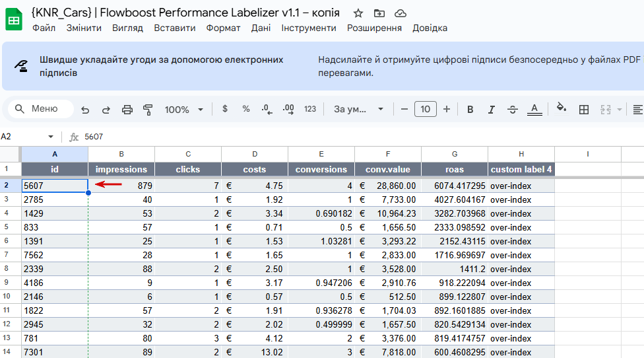Click the font size input box
This screenshot has width=644, height=358.
coord(426,110)
